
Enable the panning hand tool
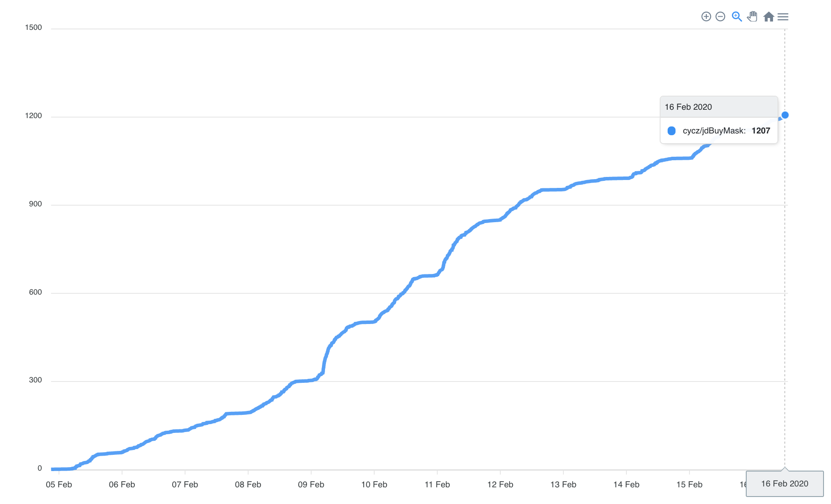pos(752,17)
